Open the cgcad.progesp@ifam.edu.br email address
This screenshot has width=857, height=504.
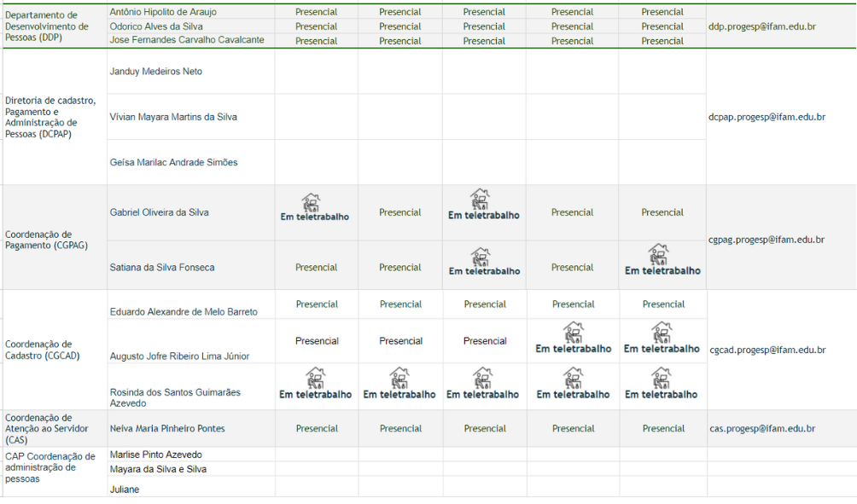pyautogui.click(x=767, y=350)
